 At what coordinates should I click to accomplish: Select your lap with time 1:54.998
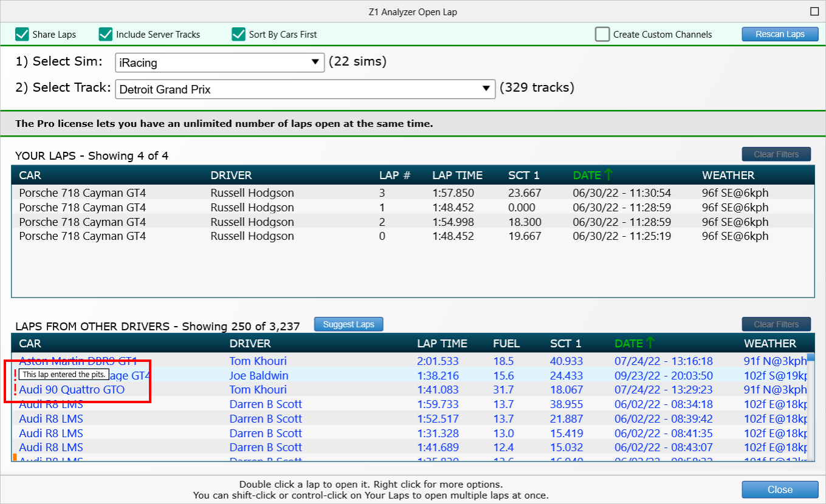pos(413,222)
